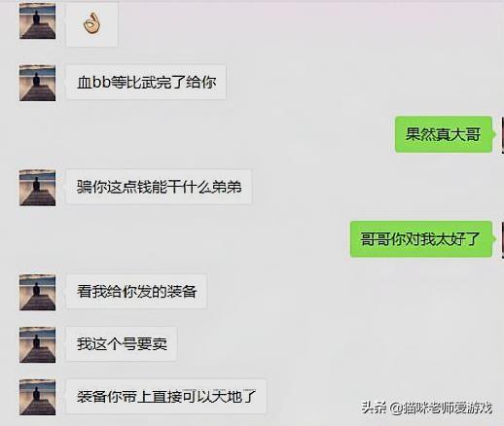This screenshot has height=426, width=504.
Task: Select the message 血bb等比武完了给你
Action: coord(146,82)
